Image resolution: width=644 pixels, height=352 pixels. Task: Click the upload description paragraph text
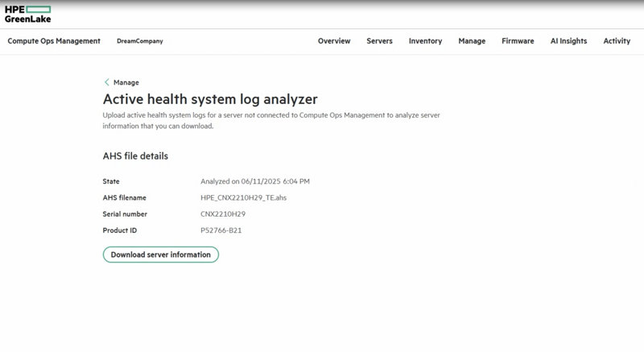click(271, 121)
